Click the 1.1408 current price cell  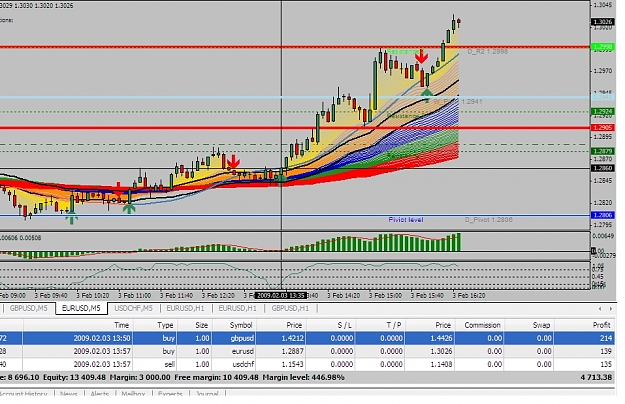[x=440, y=364]
